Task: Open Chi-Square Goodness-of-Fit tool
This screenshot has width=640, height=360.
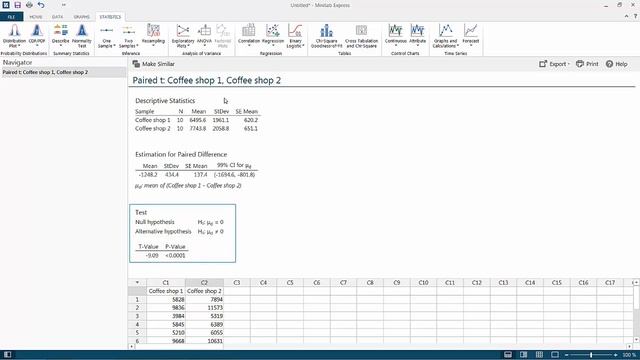Action: tap(326, 36)
